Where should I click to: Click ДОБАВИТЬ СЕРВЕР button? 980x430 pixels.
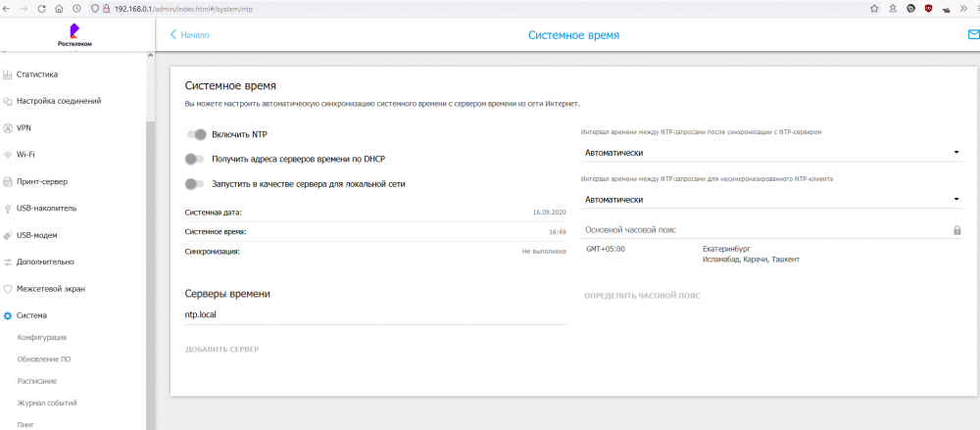[x=222, y=350]
